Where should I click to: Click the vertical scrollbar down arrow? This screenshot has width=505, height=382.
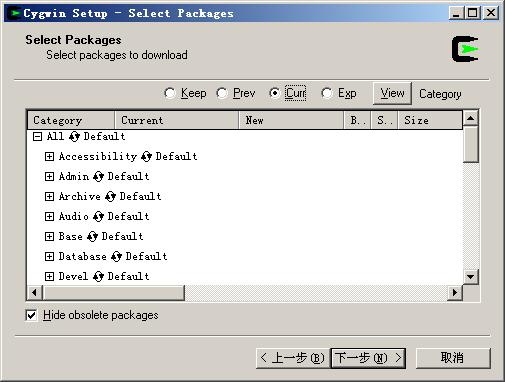point(471,277)
